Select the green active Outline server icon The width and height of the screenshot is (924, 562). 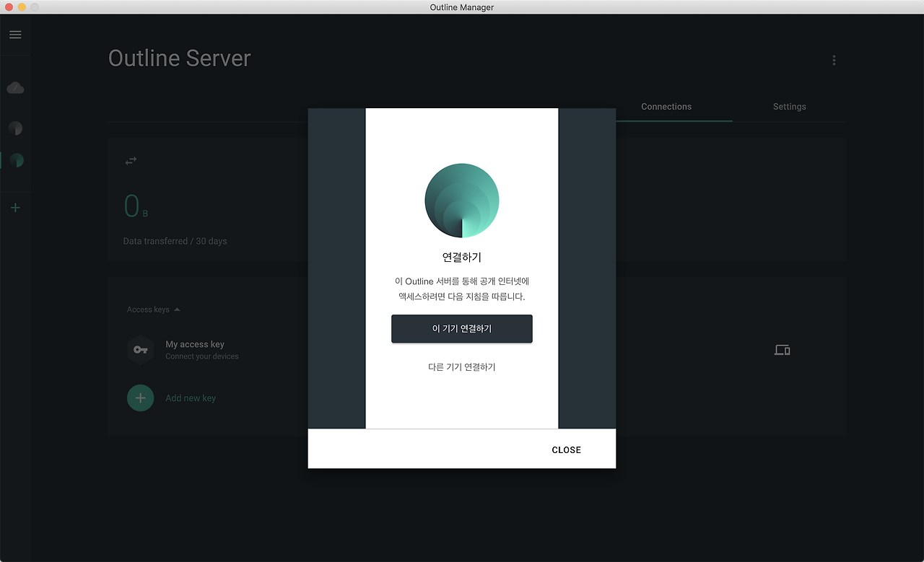[x=16, y=160]
